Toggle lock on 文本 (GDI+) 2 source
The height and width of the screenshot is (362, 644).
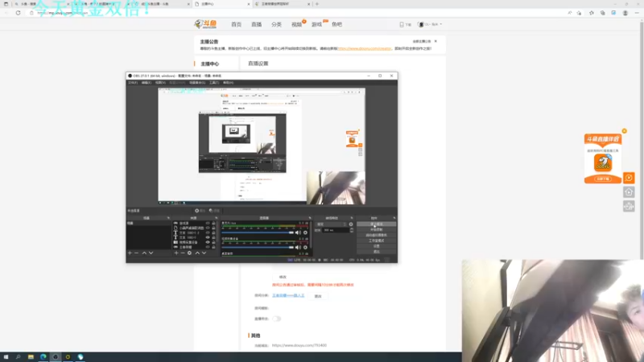coord(213,232)
